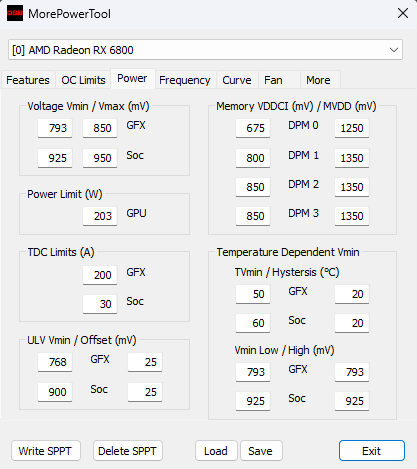Edit the Soc Vmin High field 925

point(352,401)
